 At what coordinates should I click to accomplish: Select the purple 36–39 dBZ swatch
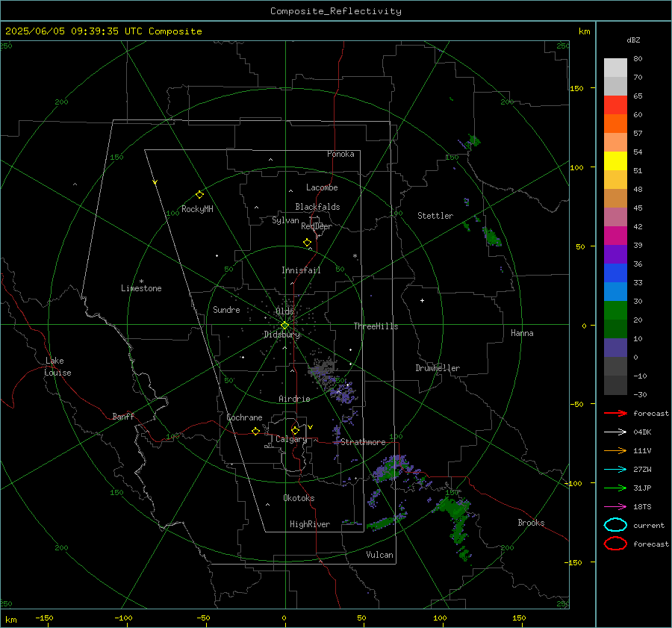[x=615, y=255]
